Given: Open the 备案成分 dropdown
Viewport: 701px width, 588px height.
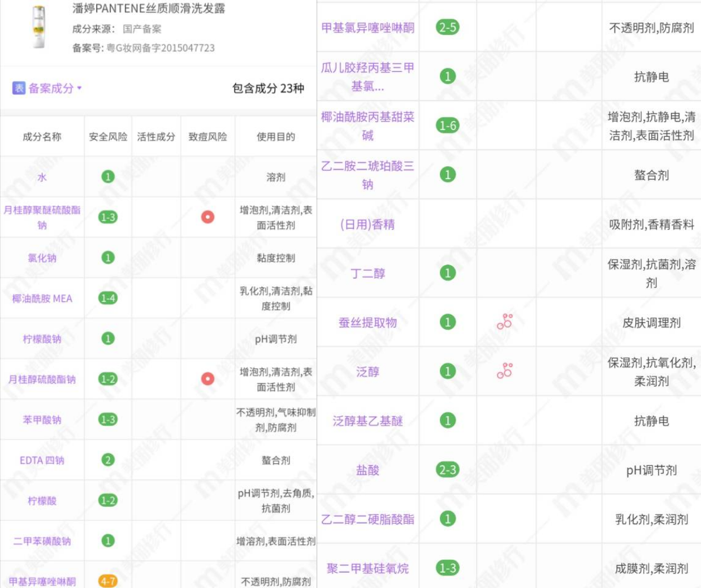Looking at the screenshot, I should click(47, 88).
